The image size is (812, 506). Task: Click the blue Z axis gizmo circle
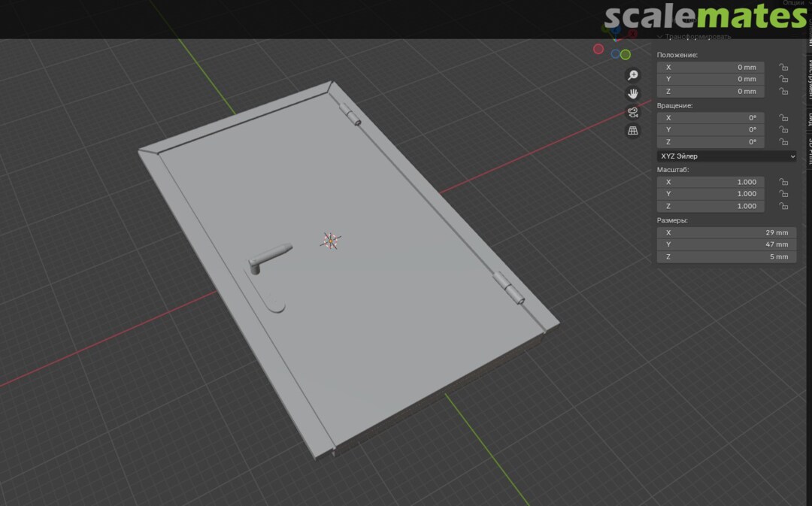pos(616,54)
